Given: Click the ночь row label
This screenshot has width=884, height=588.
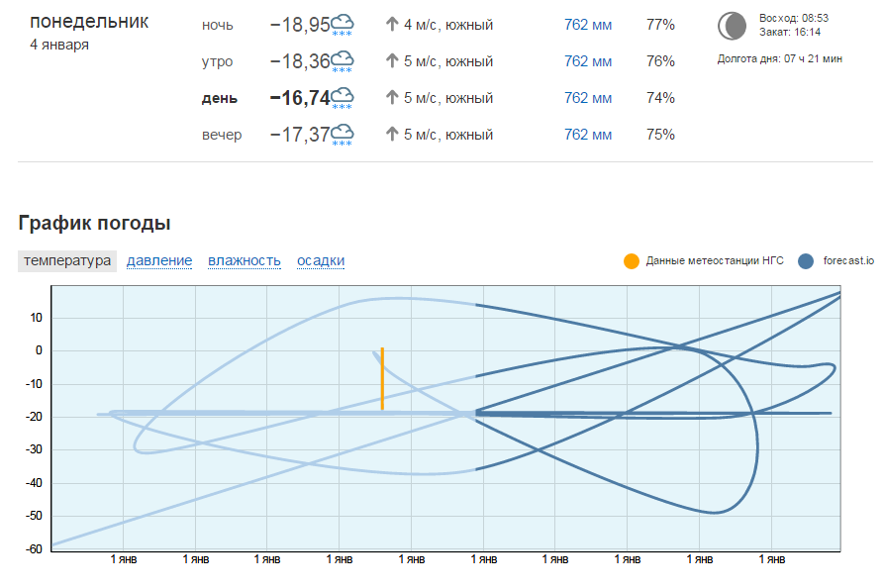Looking at the screenshot, I should click(x=217, y=26).
